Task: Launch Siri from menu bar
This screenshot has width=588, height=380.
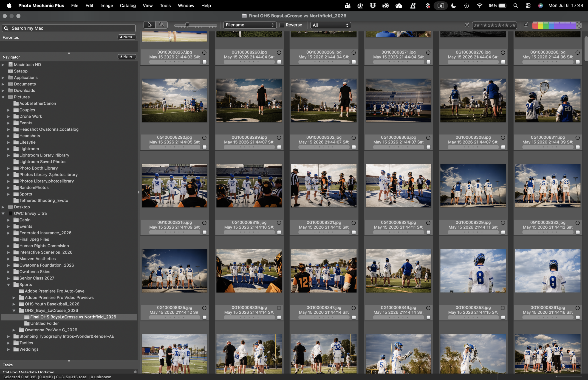Action: [x=541, y=6]
